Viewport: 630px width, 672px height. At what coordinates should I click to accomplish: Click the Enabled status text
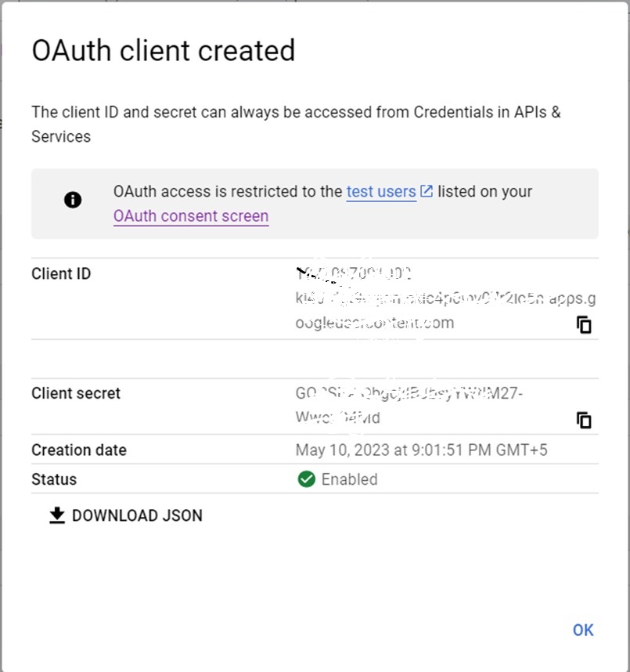[x=349, y=479]
